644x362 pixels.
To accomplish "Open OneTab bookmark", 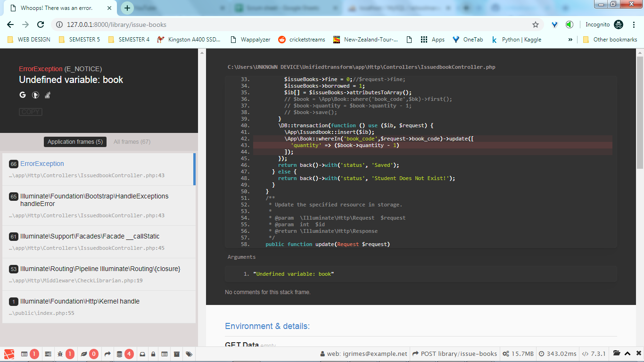I will coord(468,40).
